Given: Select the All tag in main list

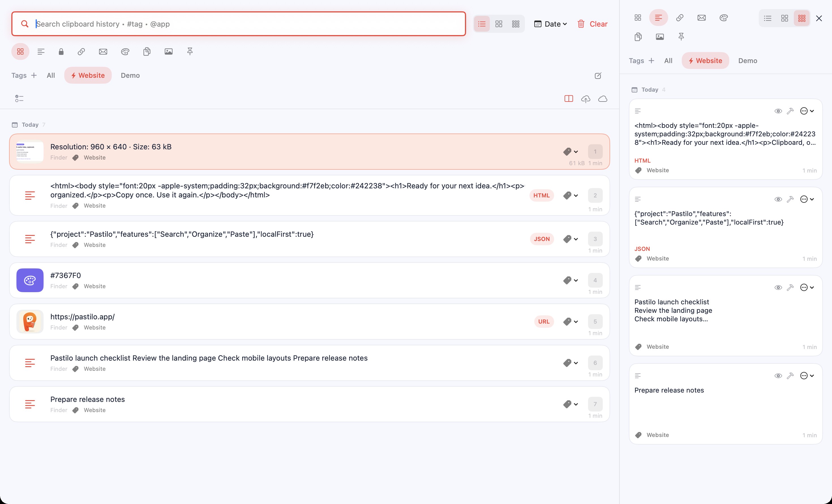Looking at the screenshot, I should [x=51, y=75].
